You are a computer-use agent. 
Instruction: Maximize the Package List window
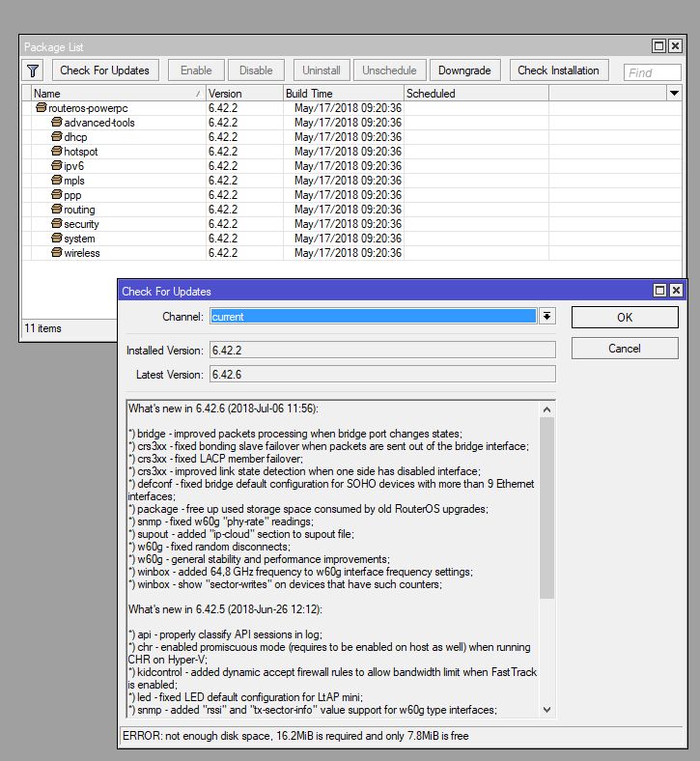[658, 46]
